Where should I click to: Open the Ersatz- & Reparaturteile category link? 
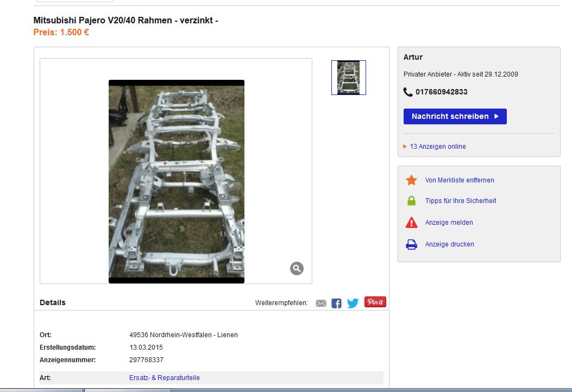(x=165, y=378)
